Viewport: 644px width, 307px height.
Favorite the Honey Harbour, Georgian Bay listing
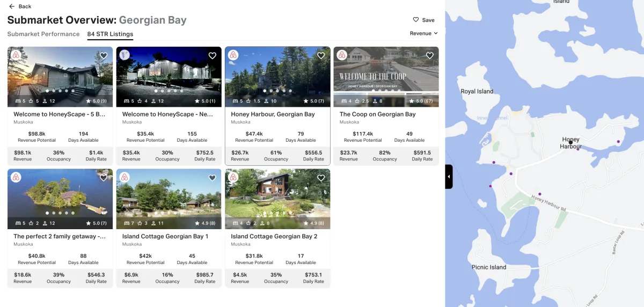tap(321, 55)
